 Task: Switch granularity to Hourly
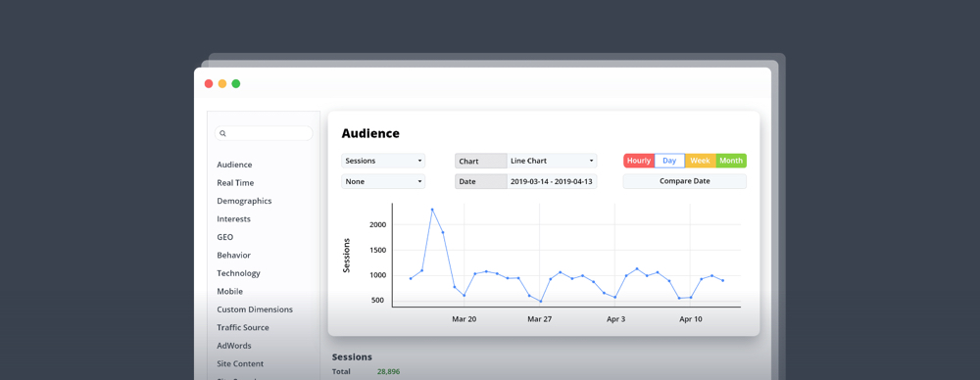(639, 161)
